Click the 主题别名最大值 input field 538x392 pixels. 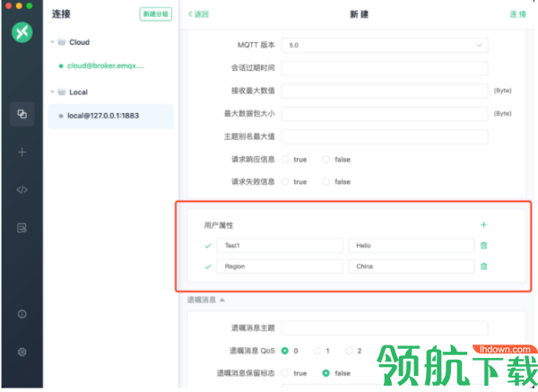click(x=385, y=136)
